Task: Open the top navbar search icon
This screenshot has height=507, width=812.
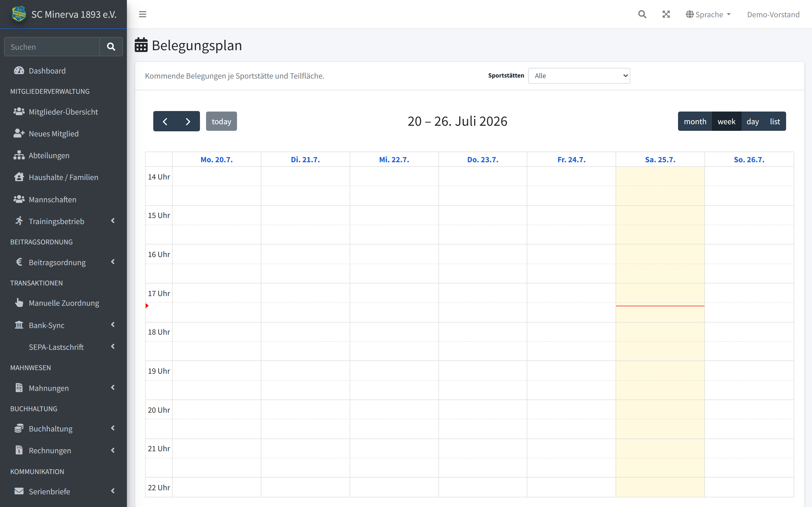Action: (642, 14)
